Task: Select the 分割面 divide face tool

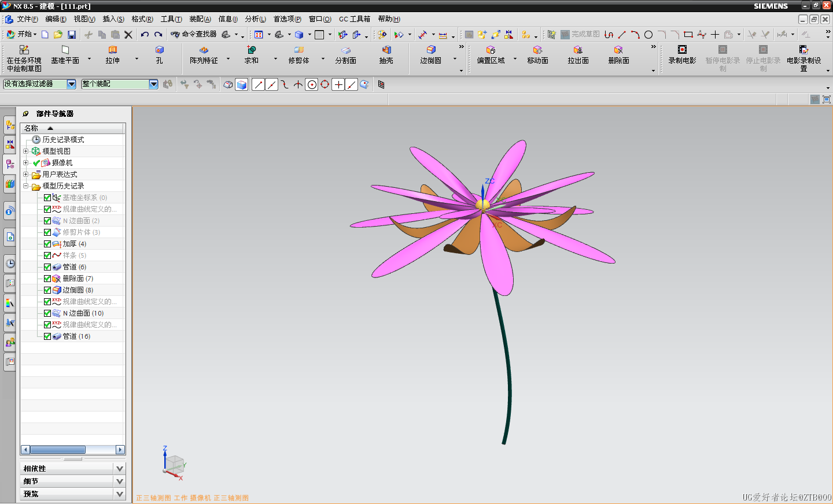Action: point(345,55)
